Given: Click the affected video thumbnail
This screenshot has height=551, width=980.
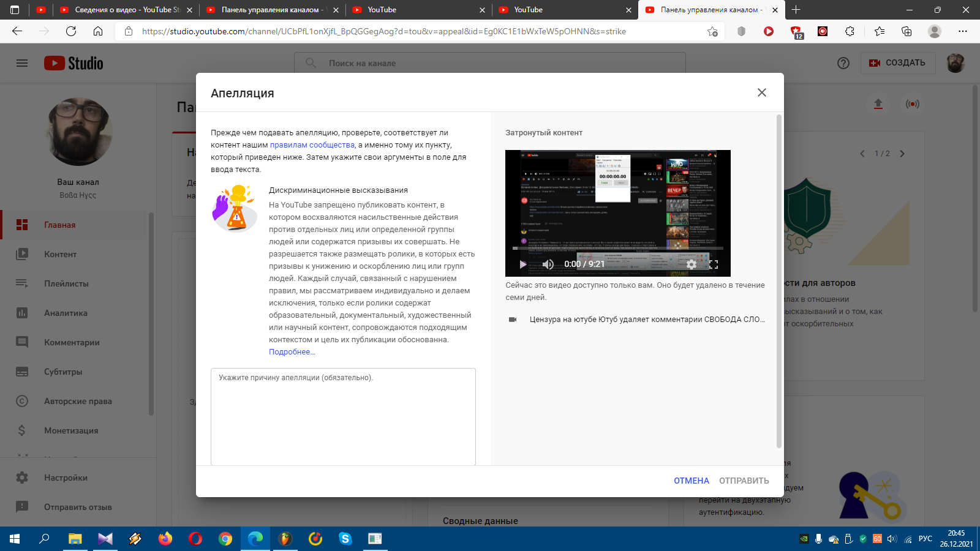Looking at the screenshot, I should [x=618, y=213].
